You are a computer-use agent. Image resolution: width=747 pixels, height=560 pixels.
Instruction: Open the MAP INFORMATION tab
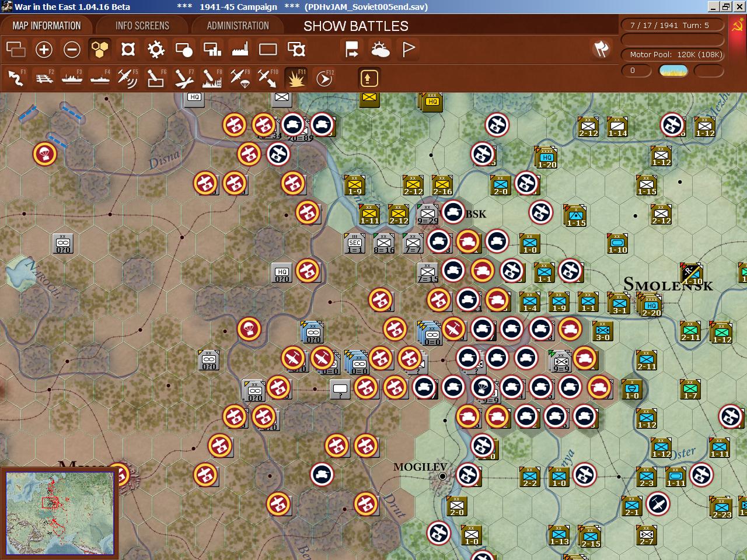click(47, 26)
